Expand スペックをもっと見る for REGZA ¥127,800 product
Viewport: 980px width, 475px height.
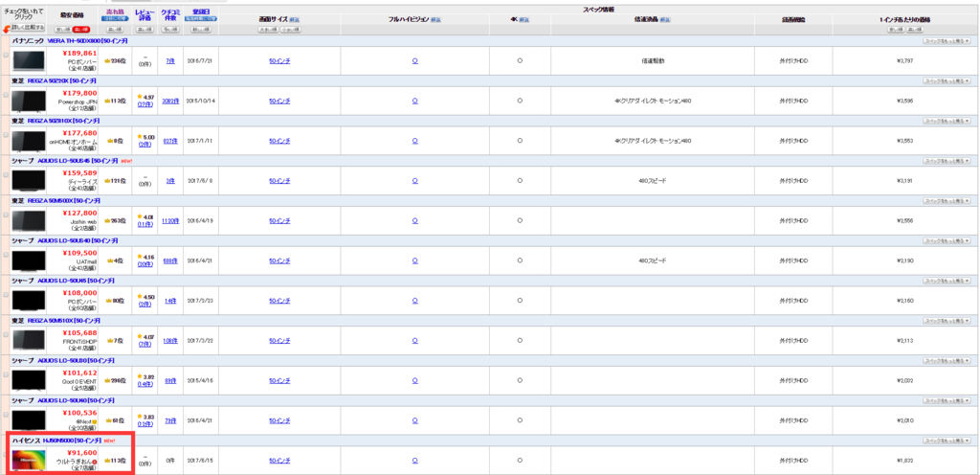(947, 200)
